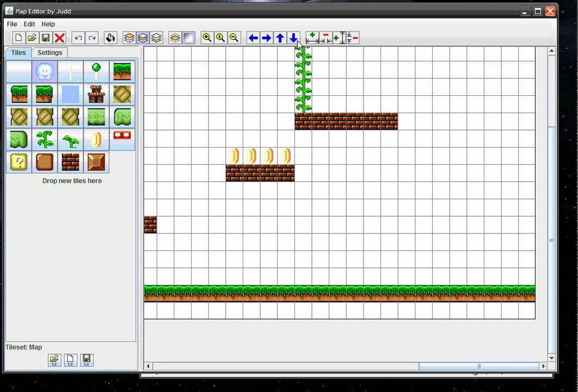Click the horizontal scrollbar left arrow
Viewport: 578px width, 392px height.
point(148,366)
